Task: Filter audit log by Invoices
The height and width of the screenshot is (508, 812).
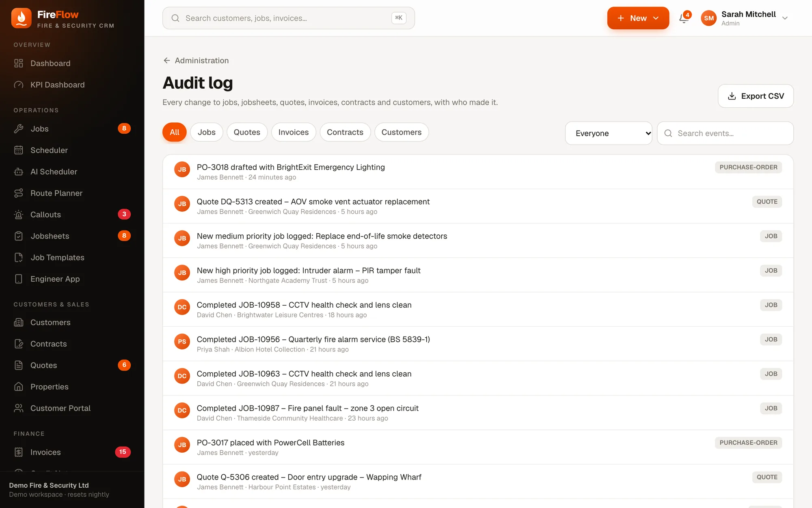Action: click(x=294, y=132)
